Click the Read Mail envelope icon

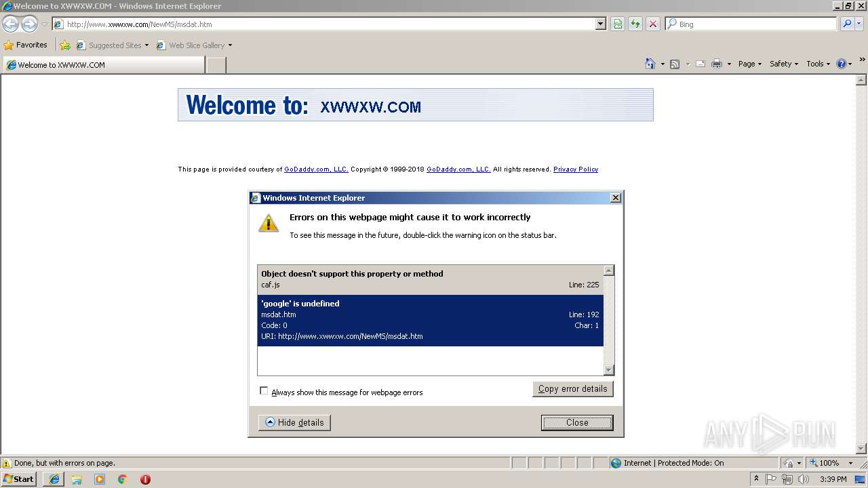701,64
